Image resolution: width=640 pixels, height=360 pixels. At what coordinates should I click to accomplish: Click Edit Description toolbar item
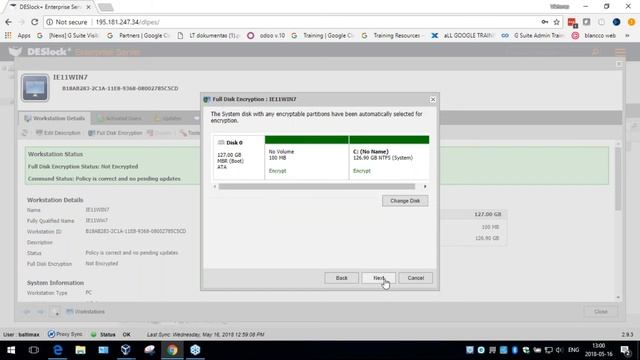click(58, 133)
